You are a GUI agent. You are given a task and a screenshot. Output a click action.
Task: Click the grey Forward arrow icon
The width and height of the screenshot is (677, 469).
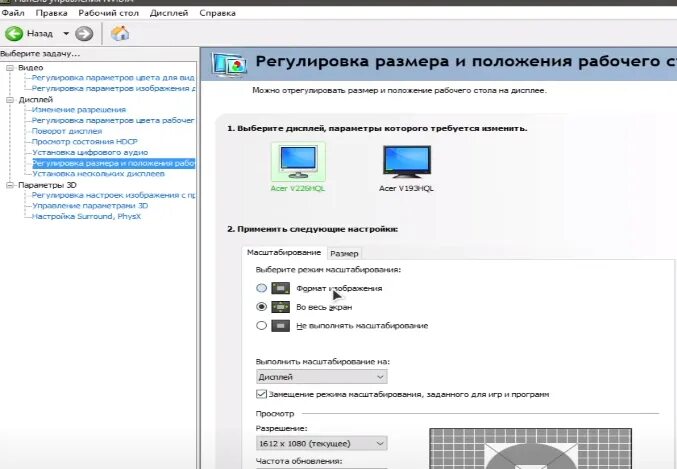click(x=84, y=34)
